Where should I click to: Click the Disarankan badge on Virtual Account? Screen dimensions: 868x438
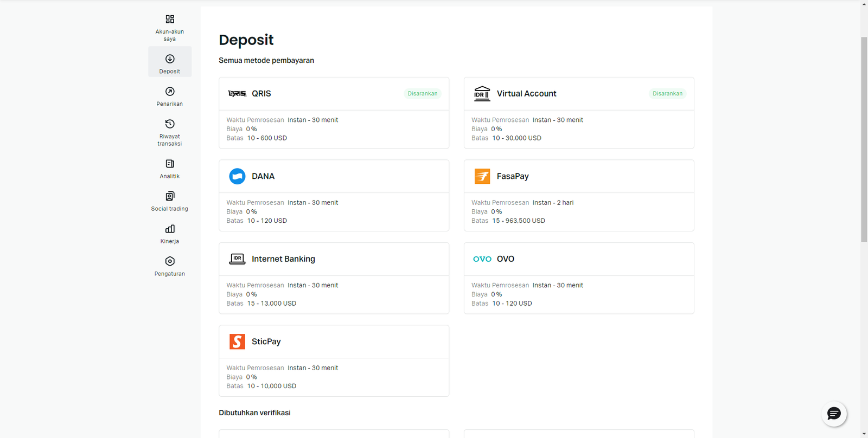coord(667,94)
